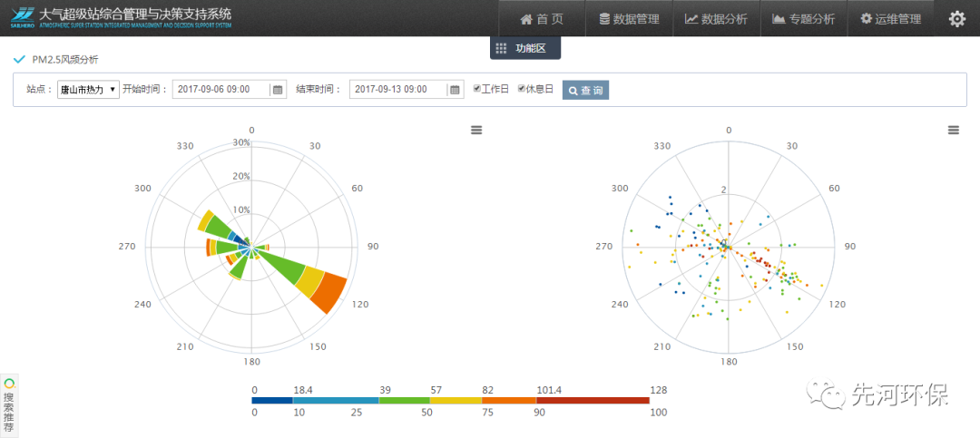The width and height of the screenshot is (980, 438).
Task: Open the wind rose chart hamburger menu
Action: point(476,131)
